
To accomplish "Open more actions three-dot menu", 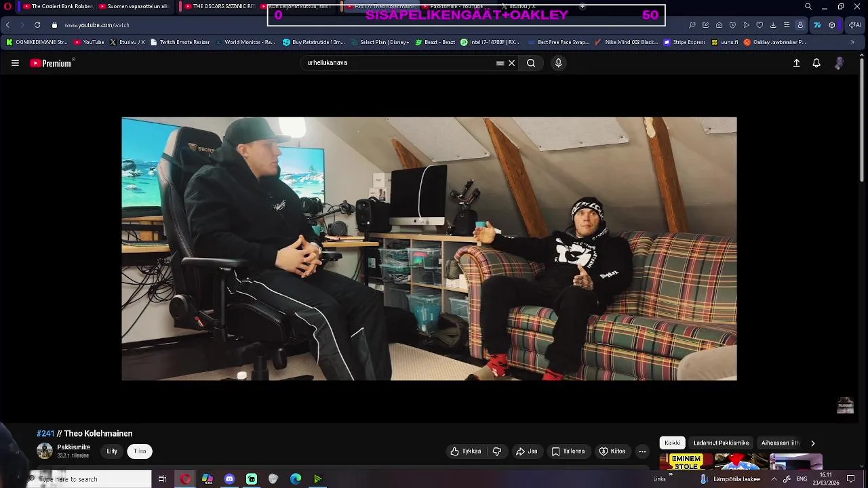I will pos(642,451).
